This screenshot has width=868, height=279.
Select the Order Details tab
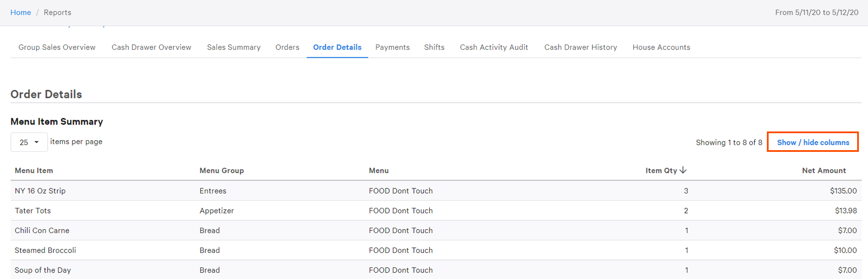coord(337,47)
